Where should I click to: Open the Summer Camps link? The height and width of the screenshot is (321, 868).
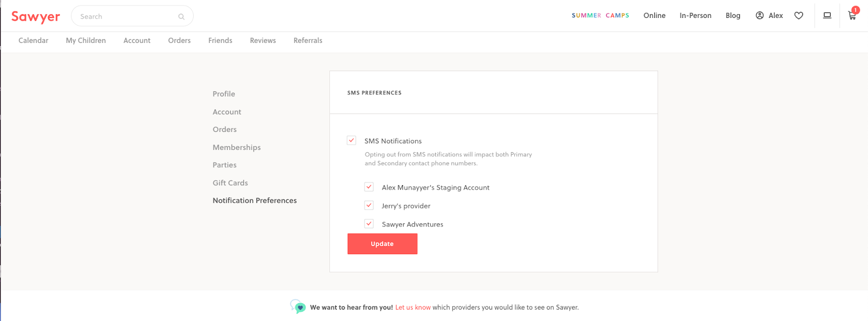click(x=600, y=16)
